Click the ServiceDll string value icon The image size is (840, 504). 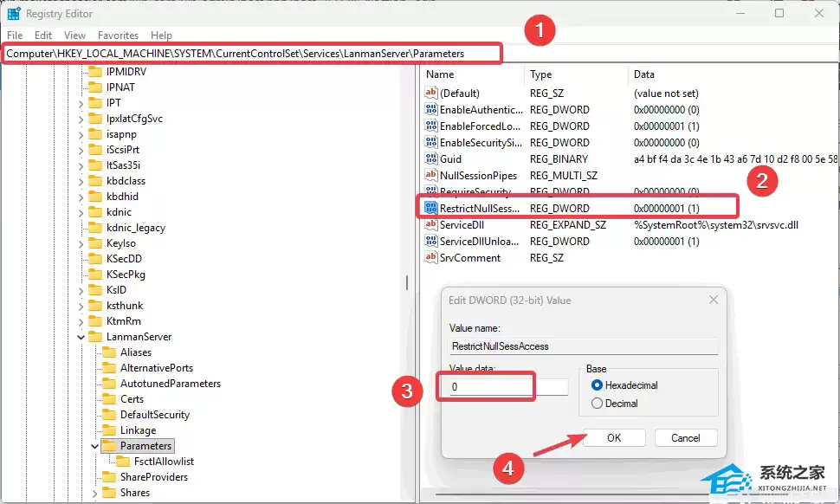431,225
